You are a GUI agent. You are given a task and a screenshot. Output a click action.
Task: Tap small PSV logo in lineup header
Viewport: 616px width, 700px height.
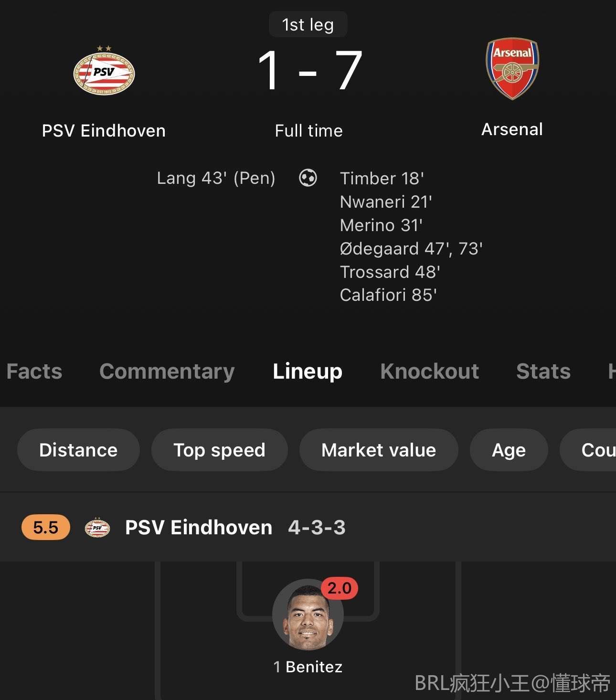[97, 528]
